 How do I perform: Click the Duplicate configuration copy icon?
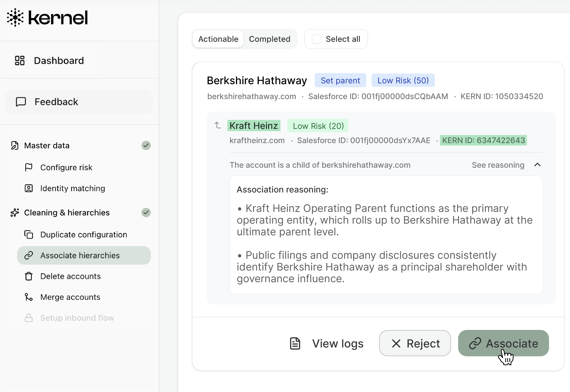point(28,234)
